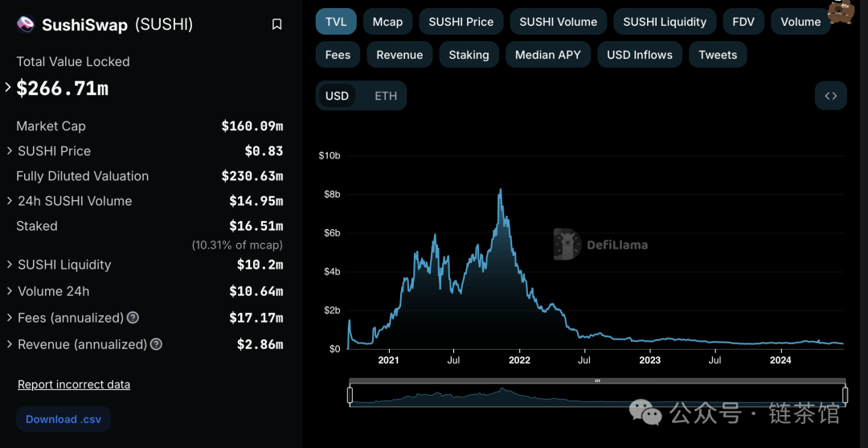Toggle the Fees chart metric
The height and width of the screenshot is (448, 868).
(x=338, y=55)
